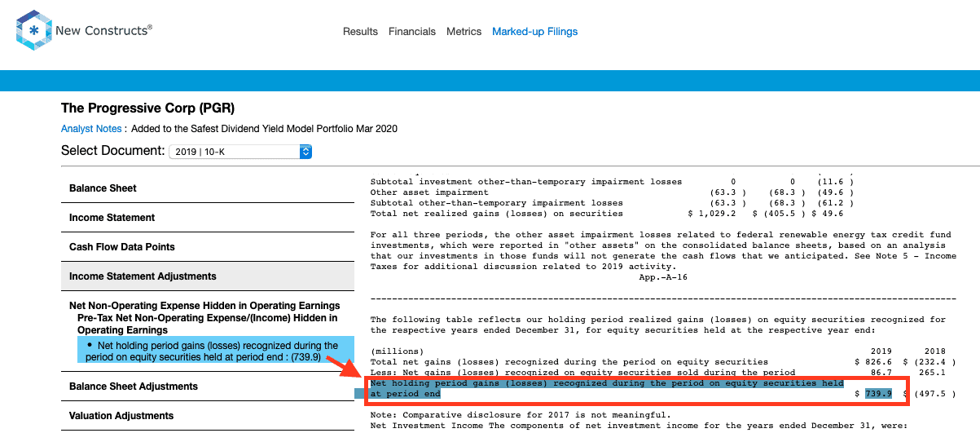The height and width of the screenshot is (433, 980).
Task: Click the Analyst Notes link
Action: 91,129
